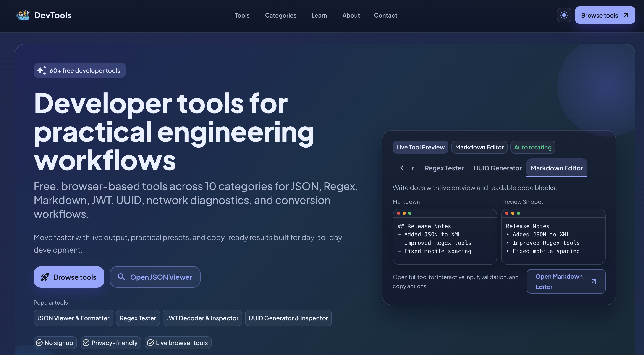The height and width of the screenshot is (355, 644).
Task: Click the left chevron in tool preview tabs
Action: pyautogui.click(x=402, y=168)
